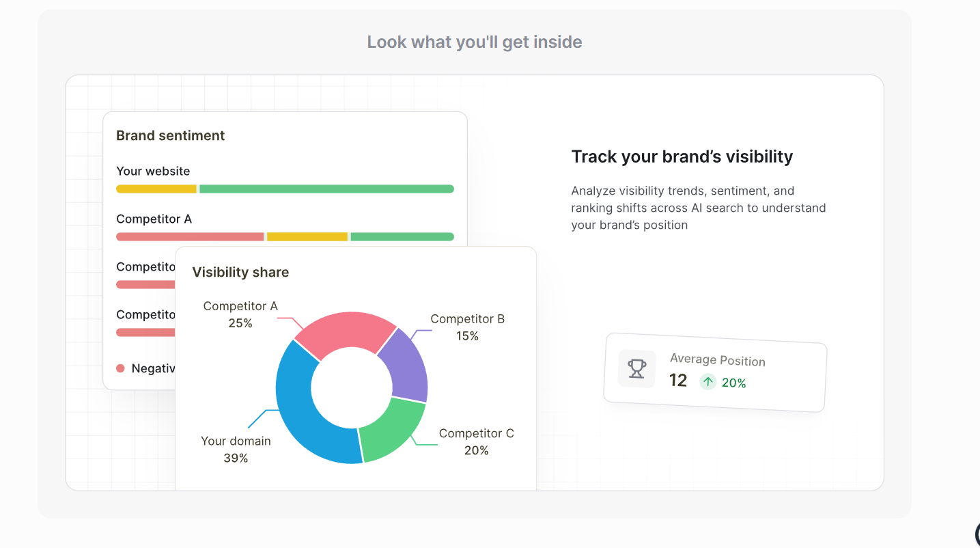Click the "Average Position" label
This screenshot has width=980, height=548.
[x=718, y=360]
